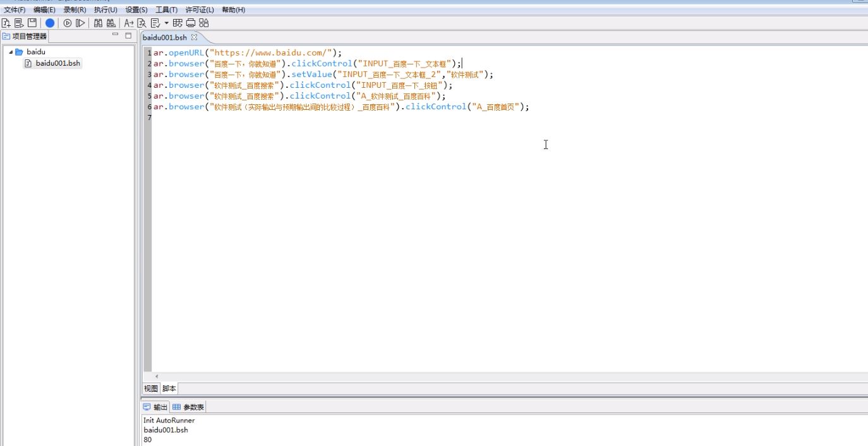
Task: Maximize the 项目管理器 panel
Action: pyautogui.click(x=128, y=35)
